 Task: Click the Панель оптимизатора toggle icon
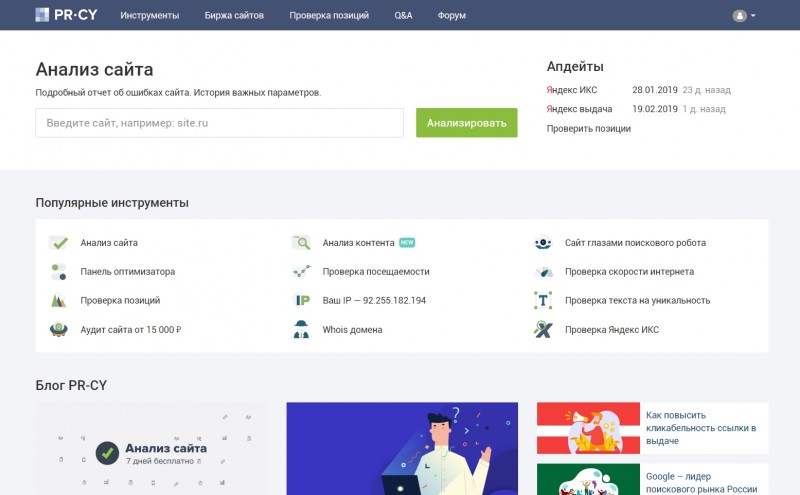59,271
